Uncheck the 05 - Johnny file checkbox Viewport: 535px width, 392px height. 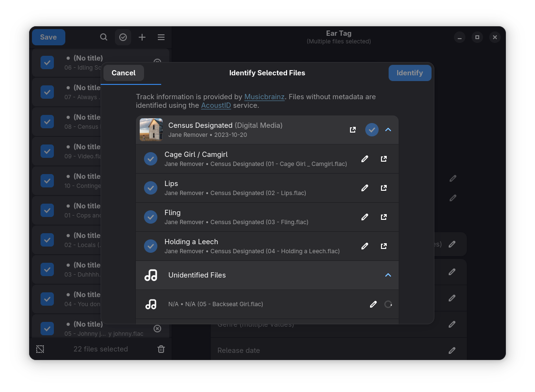click(47, 329)
